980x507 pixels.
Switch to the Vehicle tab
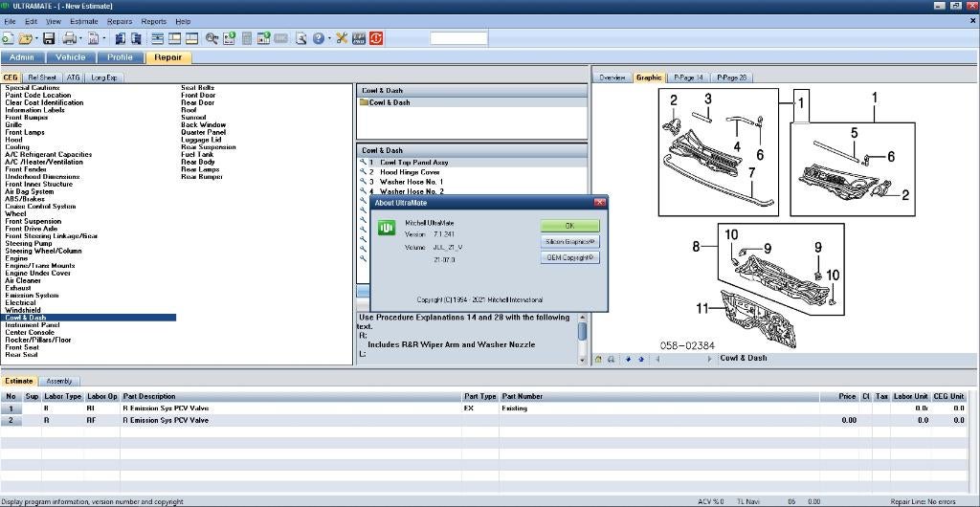[71, 57]
